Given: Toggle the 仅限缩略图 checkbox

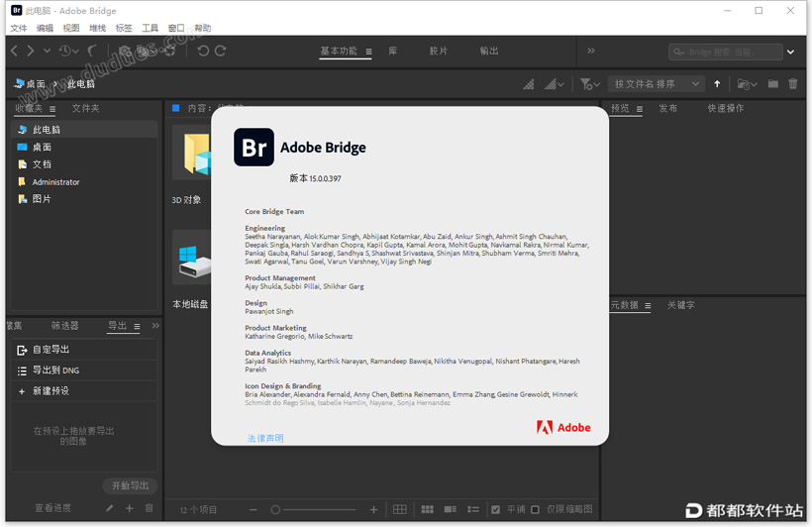Looking at the screenshot, I should 535,509.
